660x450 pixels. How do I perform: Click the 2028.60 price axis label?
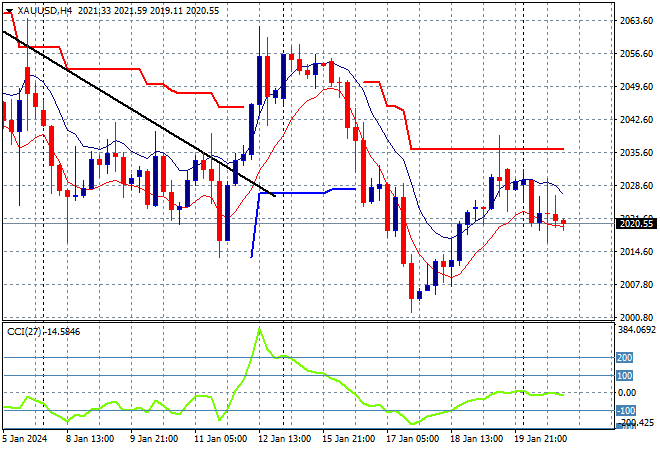pyautogui.click(x=636, y=186)
